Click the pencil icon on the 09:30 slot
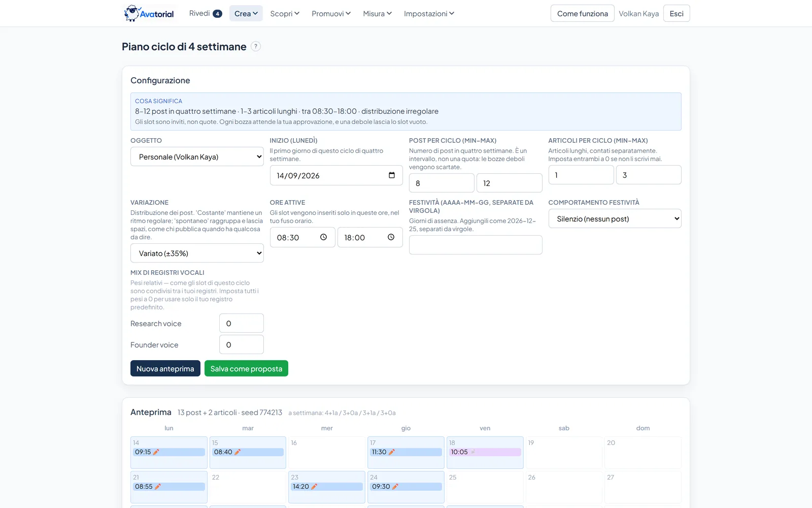This screenshot has width=812, height=508. [x=395, y=487]
